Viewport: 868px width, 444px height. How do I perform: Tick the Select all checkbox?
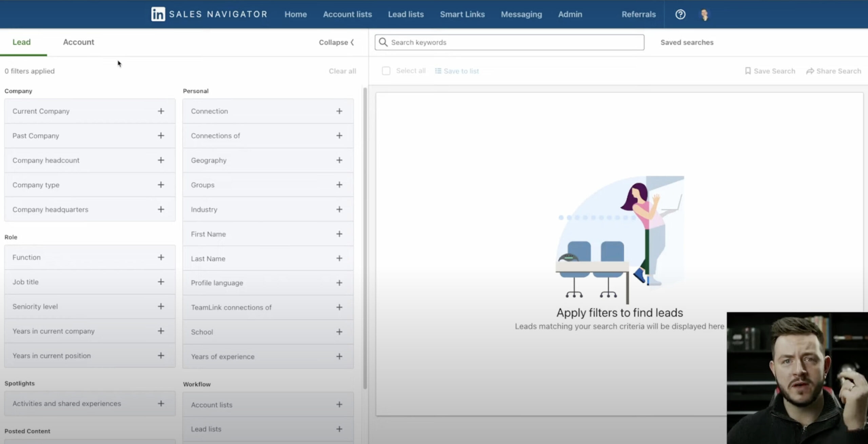386,71
